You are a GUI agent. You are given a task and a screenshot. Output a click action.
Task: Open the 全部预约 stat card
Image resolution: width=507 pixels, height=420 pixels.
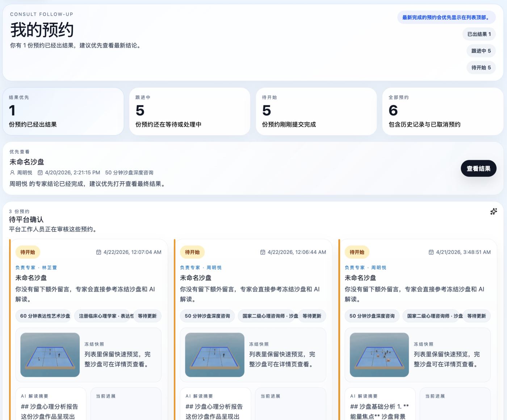click(443, 111)
